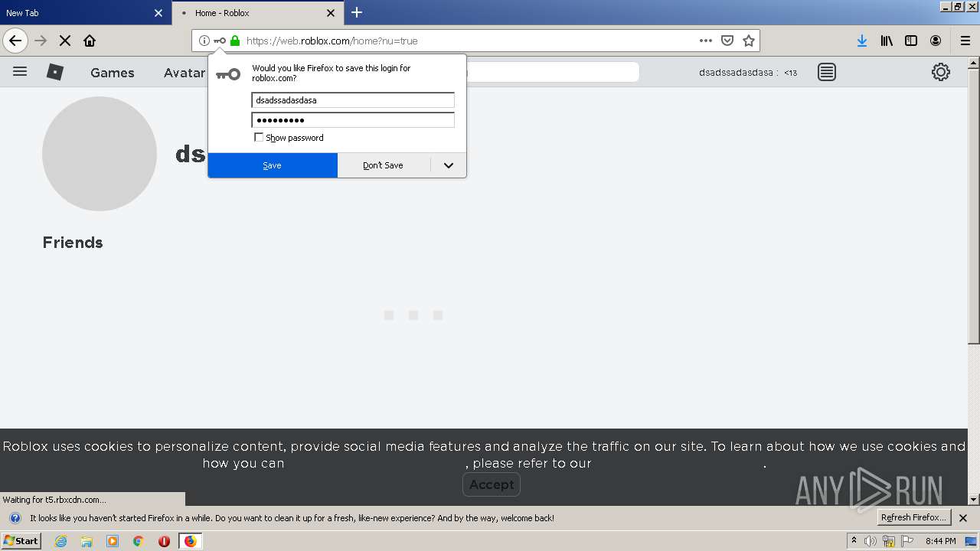Open Windows Explorer from taskbar
Screen dimensions: 980x551
point(87,541)
